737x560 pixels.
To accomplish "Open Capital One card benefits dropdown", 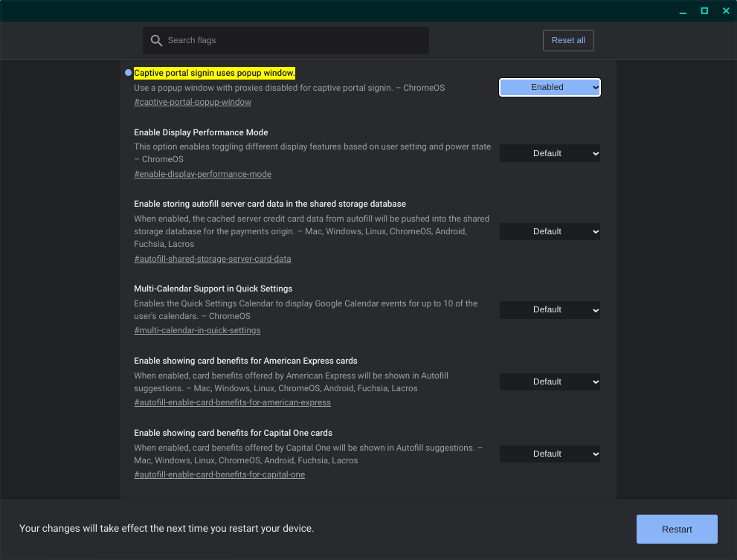I will tap(550, 454).
